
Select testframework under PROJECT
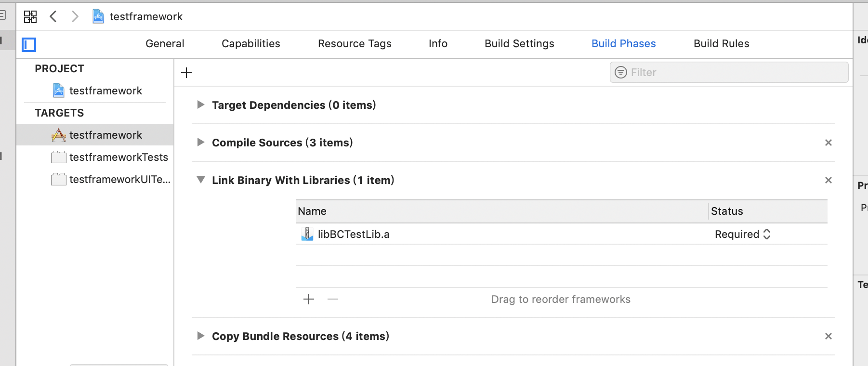point(98,91)
